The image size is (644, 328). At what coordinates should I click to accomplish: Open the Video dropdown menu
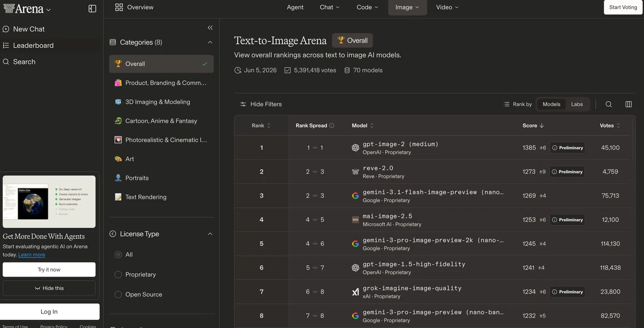tap(447, 8)
